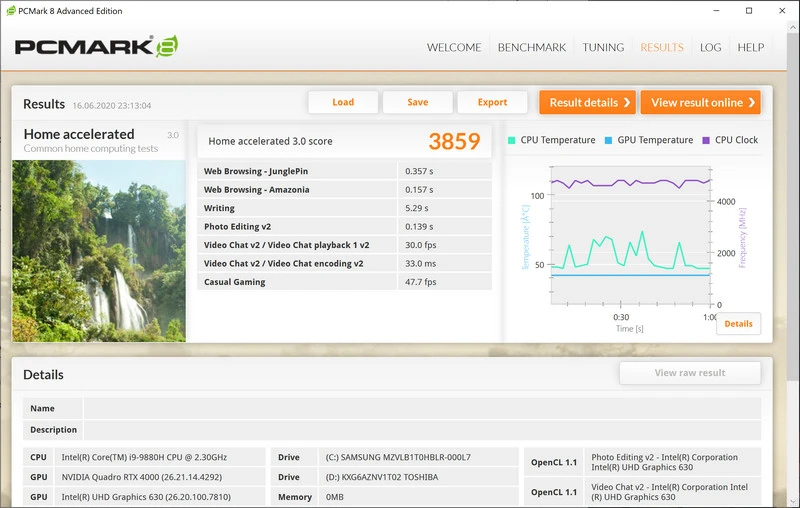Screen dimensions: 800x508
Task: Click the PCMark app icon in title bar
Action: click(9, 10)
